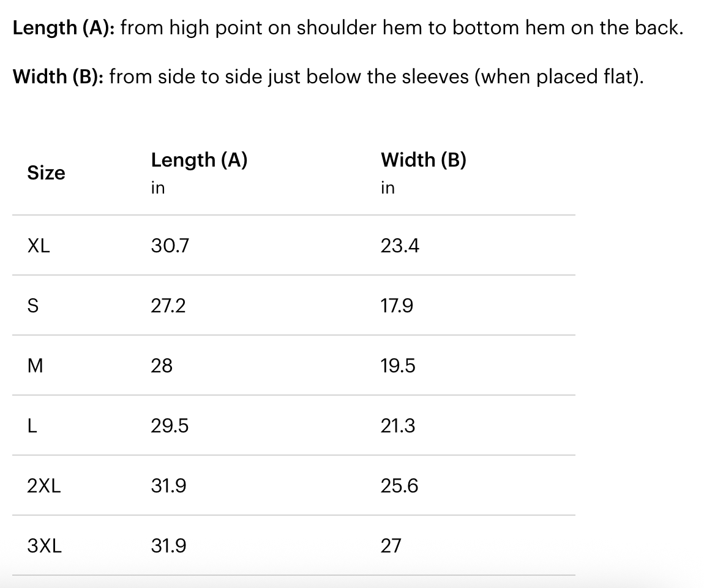Click the 27.2 length value for S

[x=168, y=306]
